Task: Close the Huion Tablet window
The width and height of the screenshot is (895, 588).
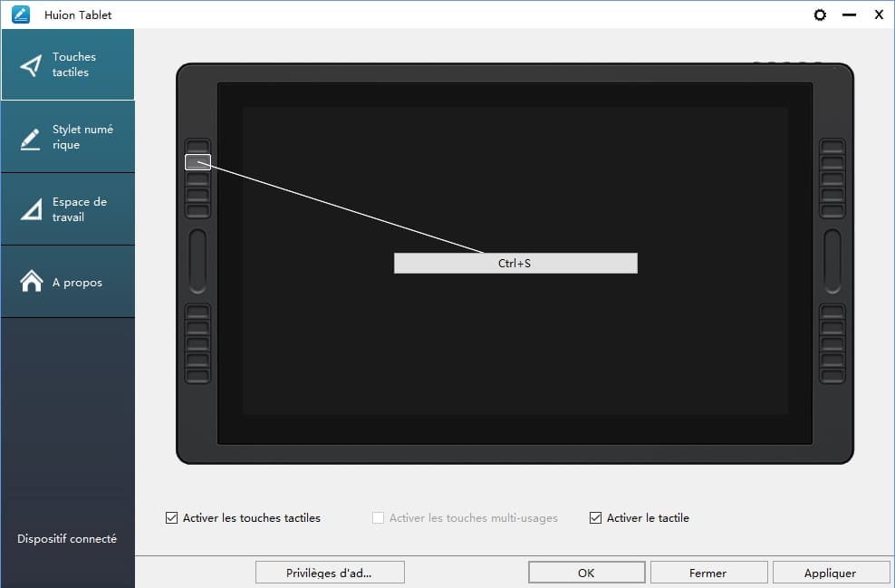Action: point(879,14)
